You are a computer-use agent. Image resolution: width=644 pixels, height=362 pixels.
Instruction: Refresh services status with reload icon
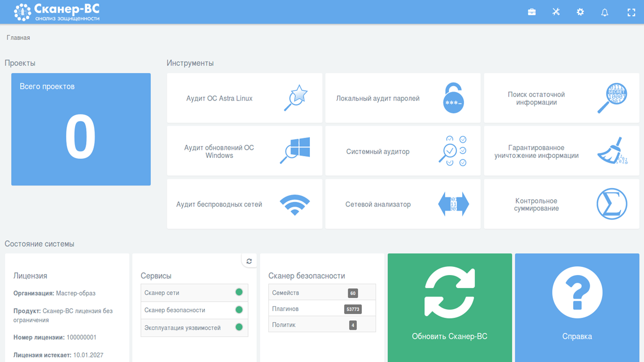tap(249, 261)
